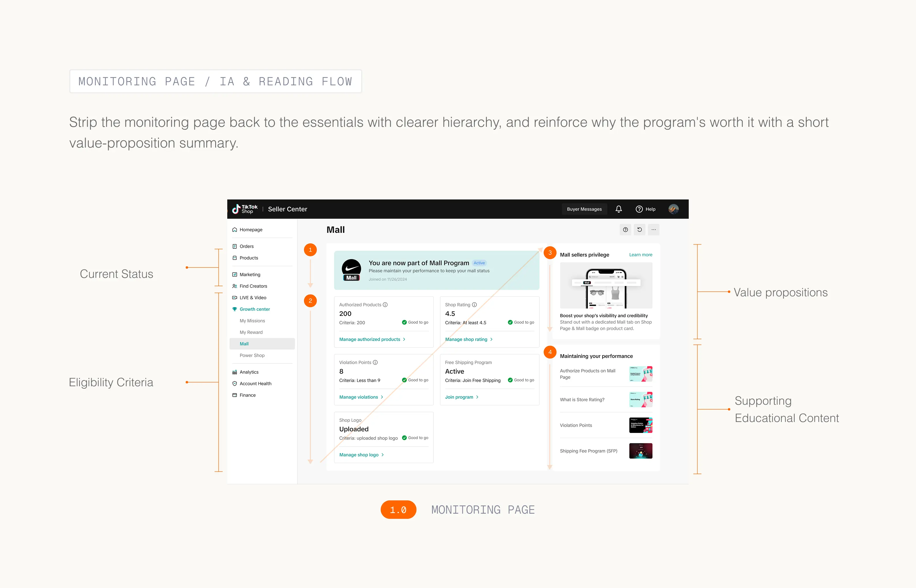Click 'Criteria: Less than 9' text
The image size is (916, 588).
(359, 380)
